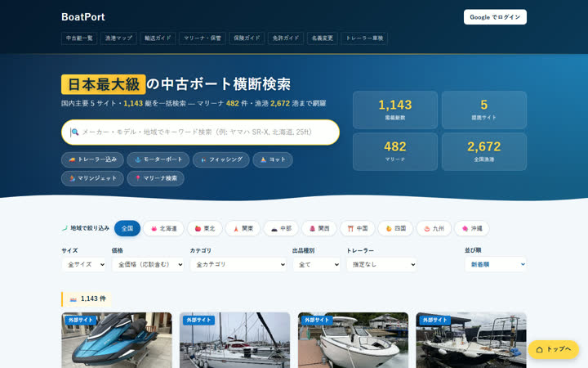This screenshot has height=368, width=588.
Task: Click the fishing icon on フィッシング chip
Action: pyautogui.click(x=203, y=159)
